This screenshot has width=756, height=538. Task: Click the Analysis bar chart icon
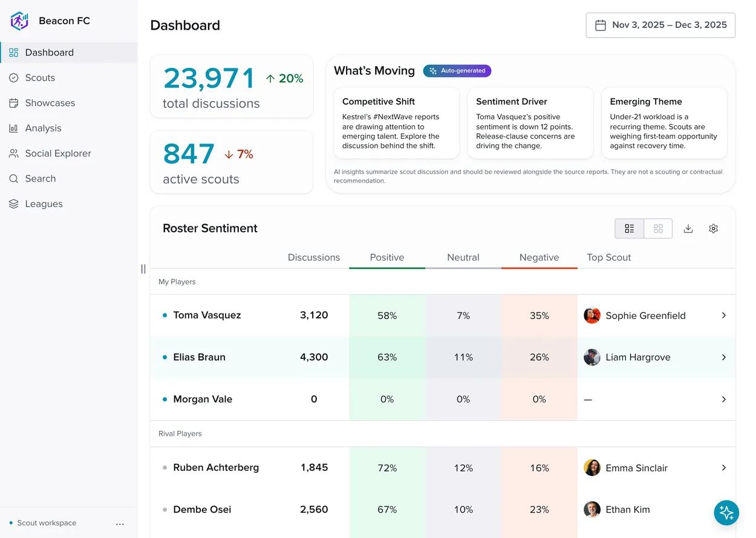pos(13,128)
